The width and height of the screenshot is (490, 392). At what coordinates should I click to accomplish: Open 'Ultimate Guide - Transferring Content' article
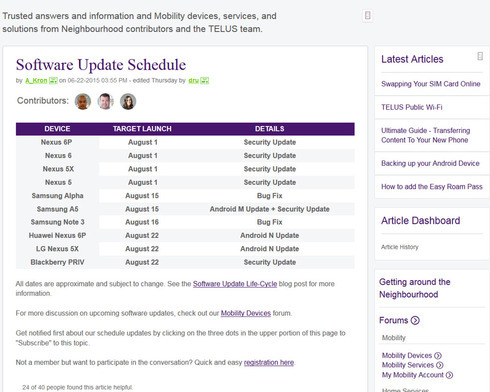point(426,135)
